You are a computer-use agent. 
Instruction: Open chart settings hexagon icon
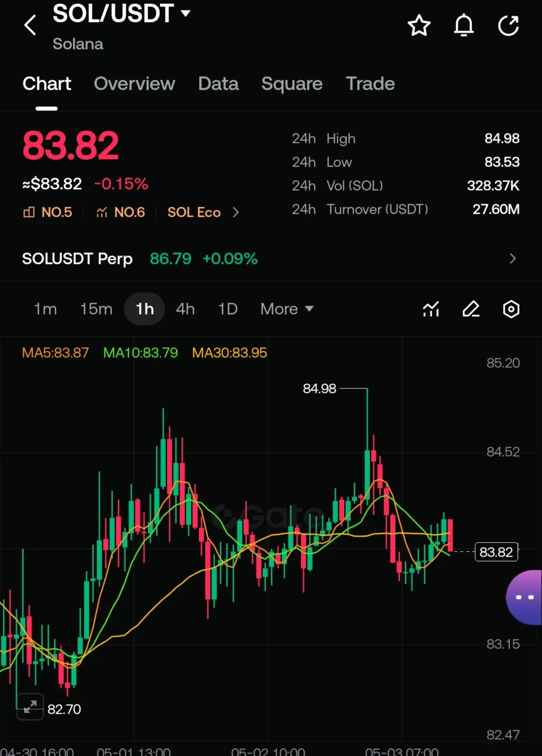[x=511, y=309]
